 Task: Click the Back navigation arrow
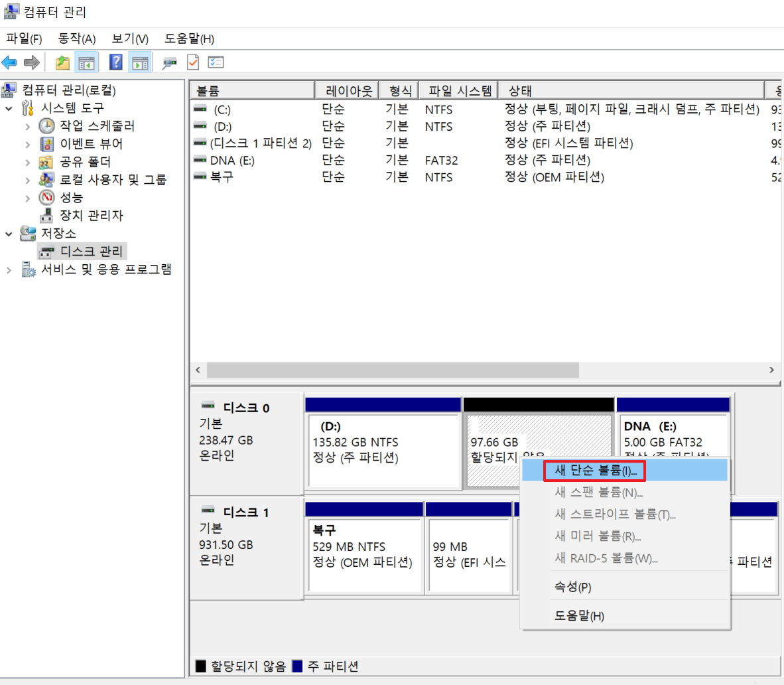pyautogui.click(x=10, y=62)
